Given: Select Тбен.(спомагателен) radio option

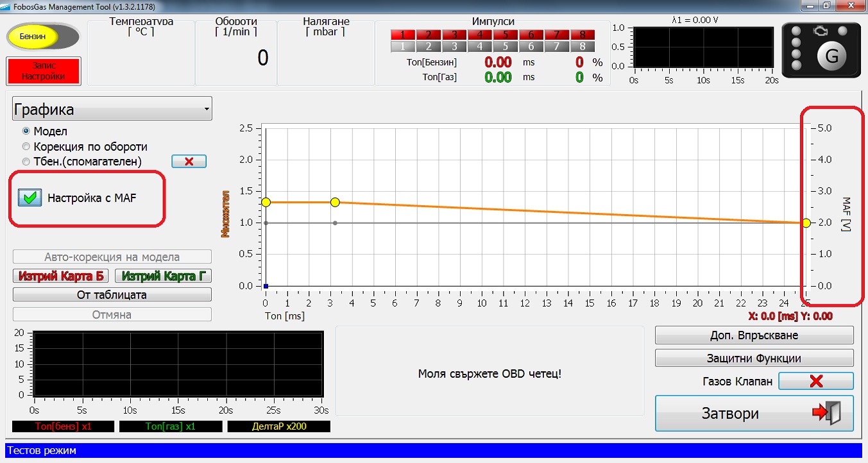Looking at the screenshot, I should point(26,162).
